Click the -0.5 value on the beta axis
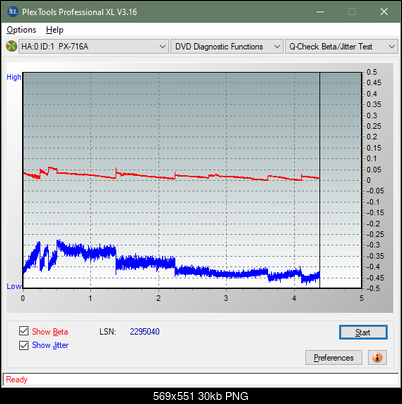Image resolution: width=402 pixels, height=404 pixels. pos(373,288)
